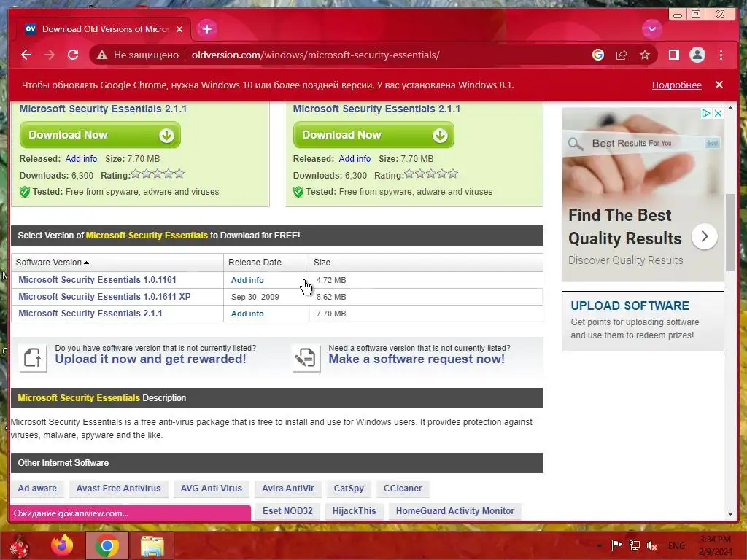The image size is (747, 560).
Task: Open Microsoft Security Essentials 1.0.1611 XP link
Action: tap(104, 297)
